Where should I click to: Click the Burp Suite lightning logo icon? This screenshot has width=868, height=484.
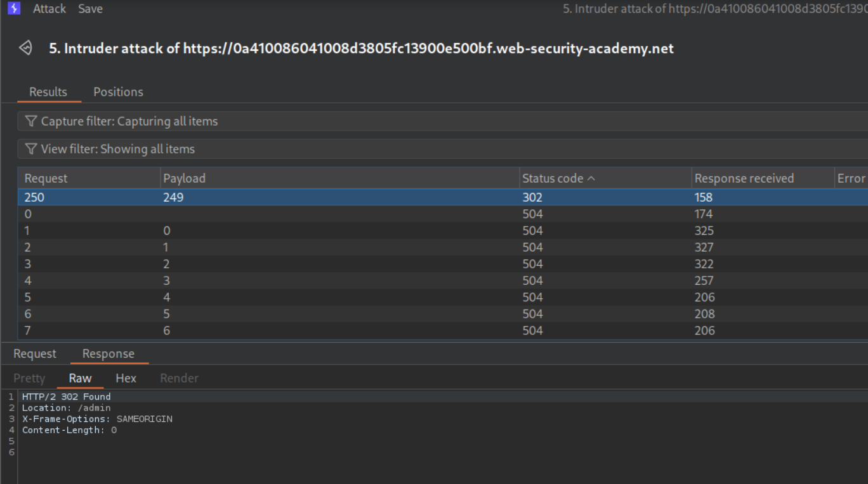click(14, 9)
